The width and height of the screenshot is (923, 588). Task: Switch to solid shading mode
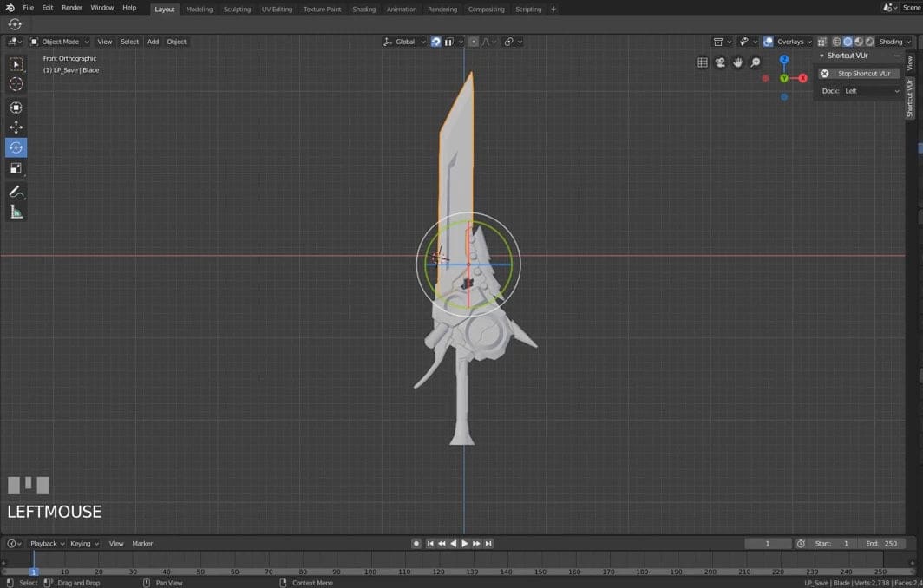coord(848,42)
